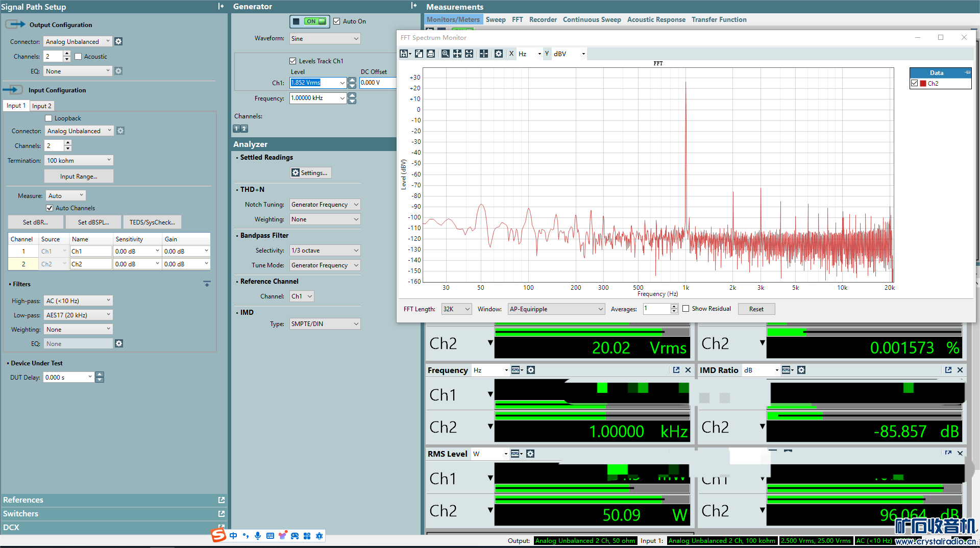Click the IME microphone voice input icon

(258, 536)
